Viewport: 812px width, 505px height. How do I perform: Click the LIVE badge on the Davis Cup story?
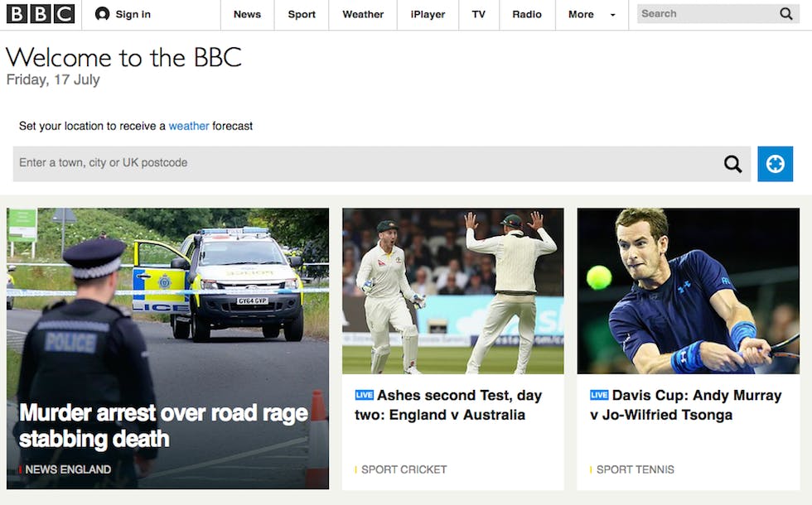(x=599, y=395)
